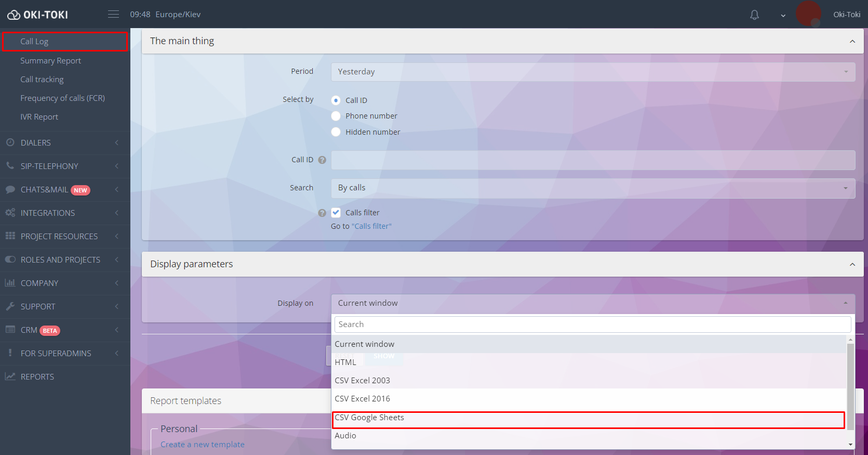Select the Phone number radio button
This screenshot has width=868, height=455.
(336, 116)
